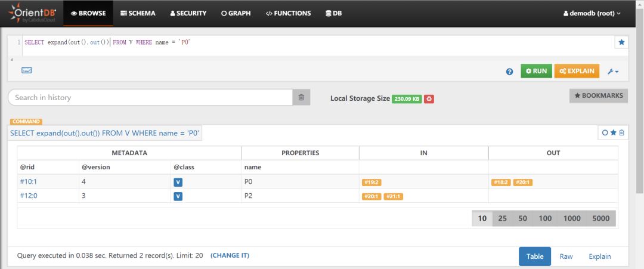Expand the demodb (root) user menu

[592, 13]
